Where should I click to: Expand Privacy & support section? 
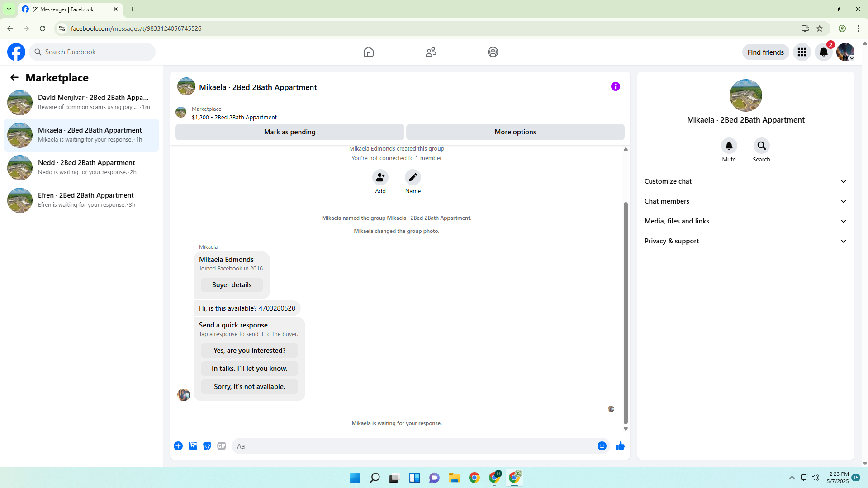(x=746, y=241)
